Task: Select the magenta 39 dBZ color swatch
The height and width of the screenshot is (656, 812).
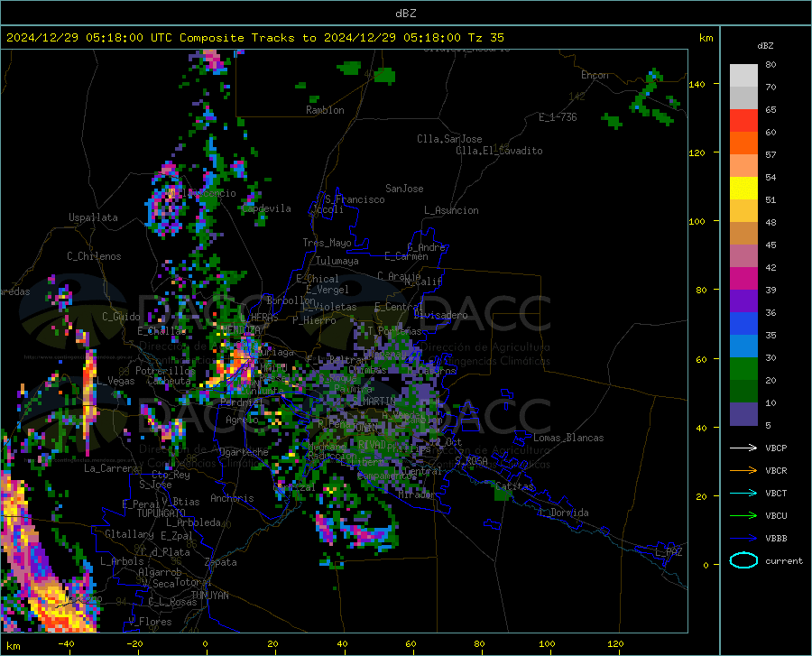Action: click(x=743, y=279)
